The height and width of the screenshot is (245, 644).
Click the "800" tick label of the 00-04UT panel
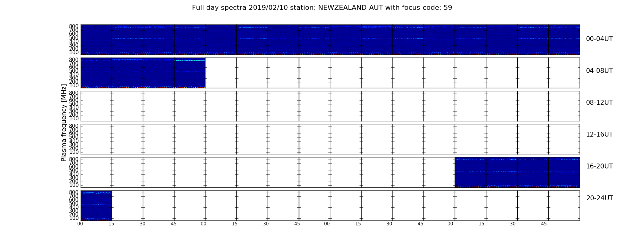pos(74,26)
